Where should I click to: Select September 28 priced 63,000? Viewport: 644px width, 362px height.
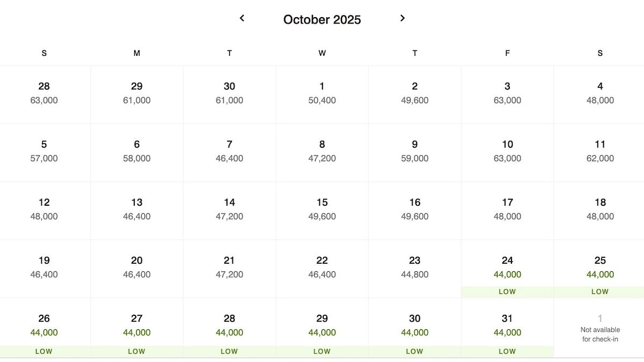point(44,95)
